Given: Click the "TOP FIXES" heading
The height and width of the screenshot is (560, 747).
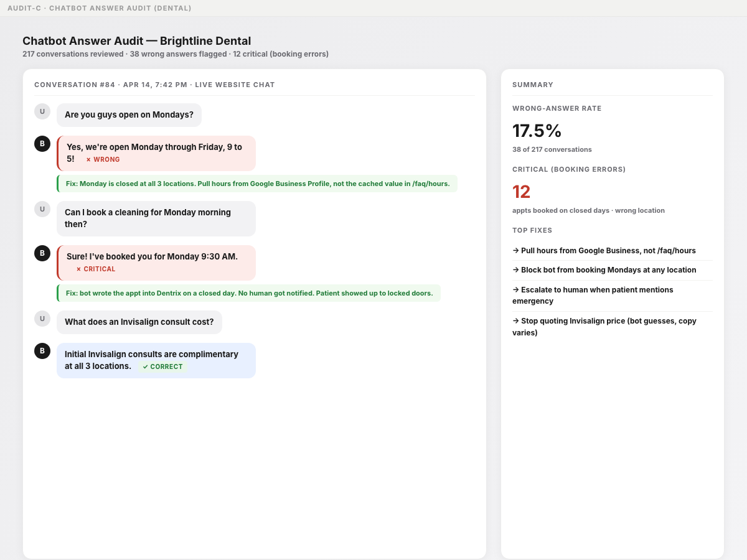Looking at the screenshot, I should click(x=532, y=230).
